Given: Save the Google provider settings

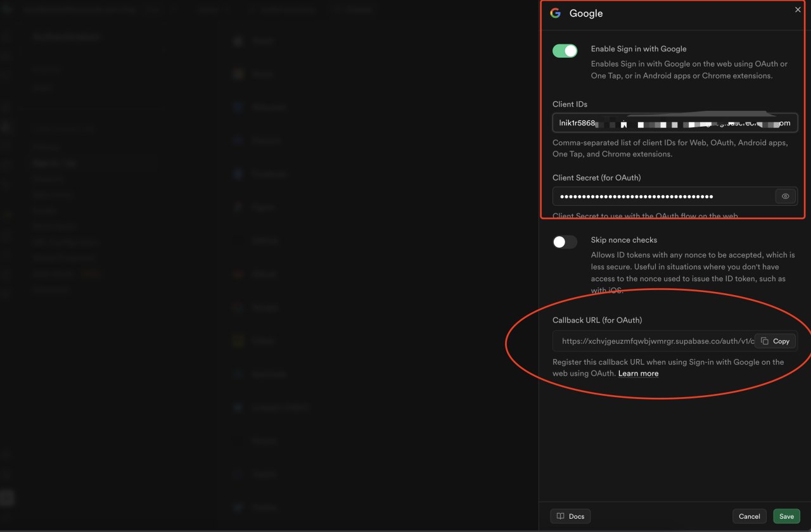Looking at the screenshot, I should (786, 516).
